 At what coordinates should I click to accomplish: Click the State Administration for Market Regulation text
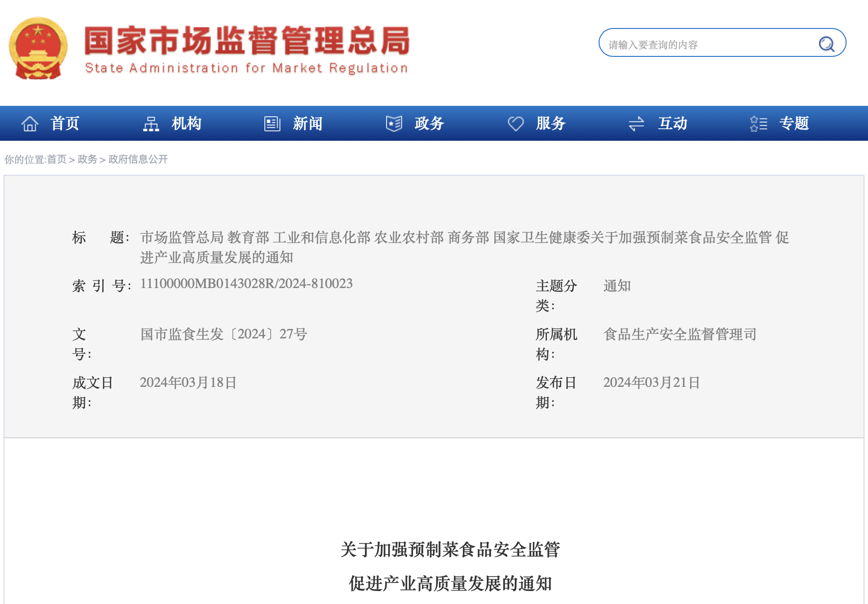click(x=246, y=68)
